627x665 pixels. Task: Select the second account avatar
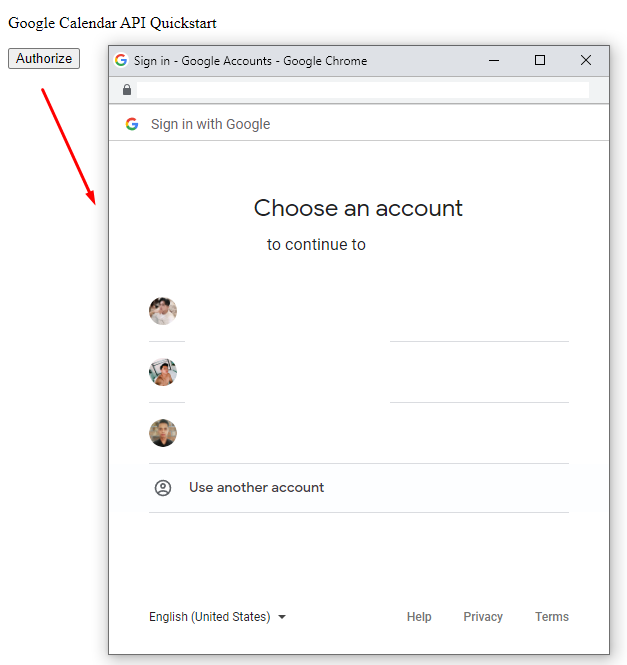point(163,372)
